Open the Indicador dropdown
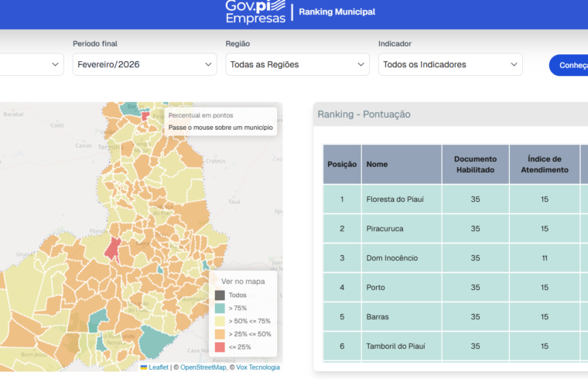Screen dimensions: 588x379 (450, 65)
